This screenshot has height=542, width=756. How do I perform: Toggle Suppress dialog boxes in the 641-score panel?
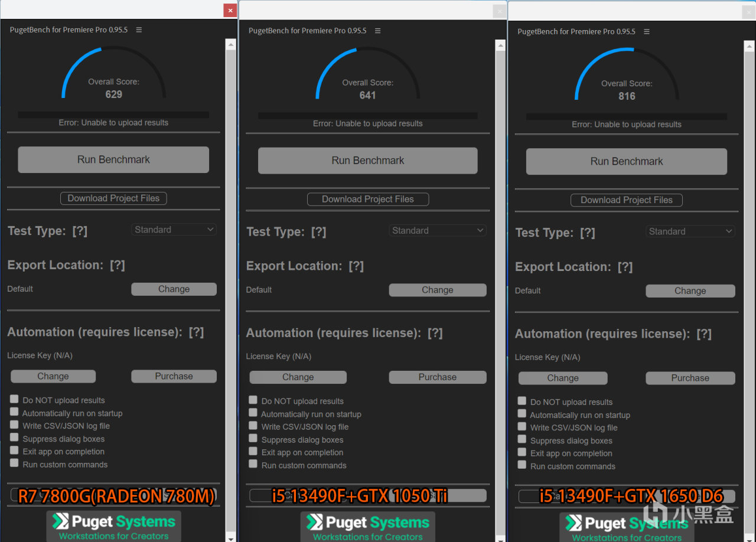[253, 438]
